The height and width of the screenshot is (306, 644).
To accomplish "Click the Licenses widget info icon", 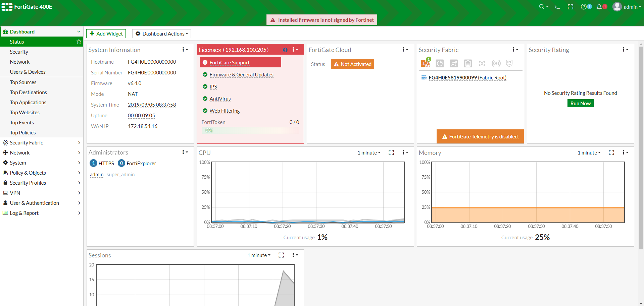I will pos(285,50).
